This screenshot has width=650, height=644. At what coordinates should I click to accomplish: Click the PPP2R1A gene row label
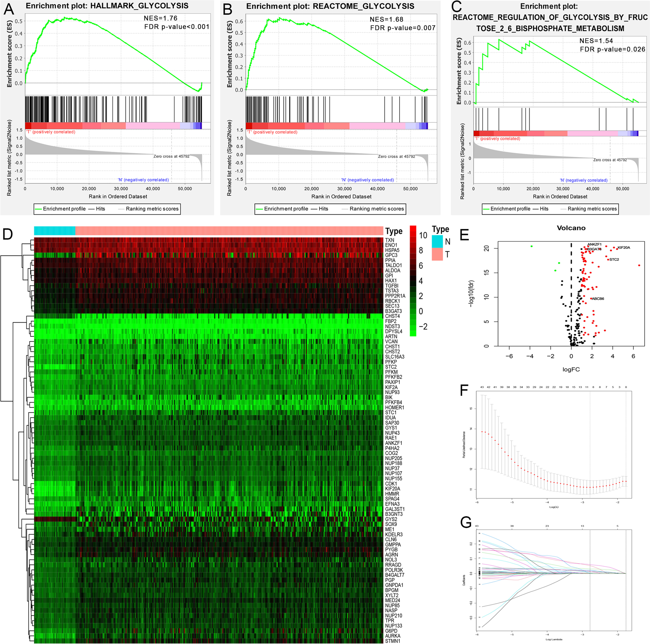[395, 296]
